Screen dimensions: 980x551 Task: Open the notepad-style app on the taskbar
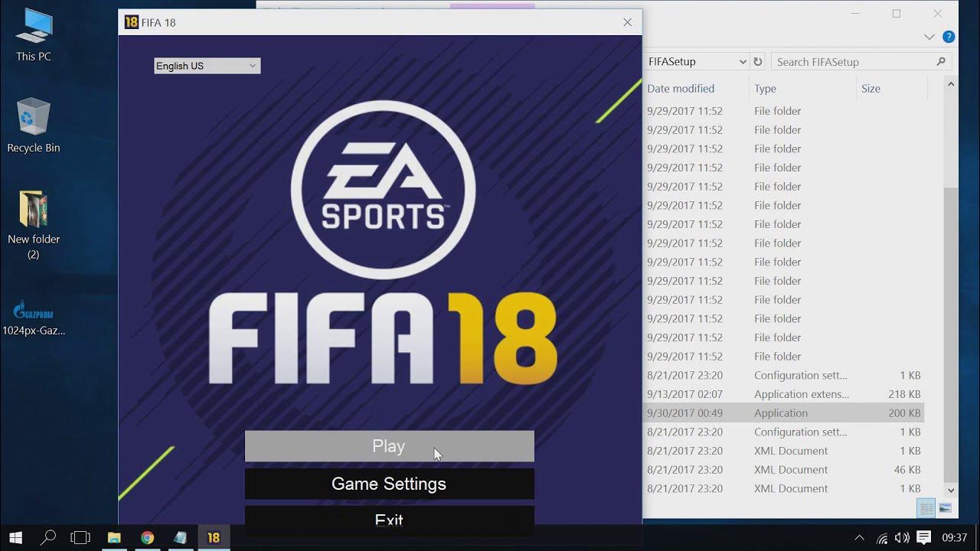(180, 537)
